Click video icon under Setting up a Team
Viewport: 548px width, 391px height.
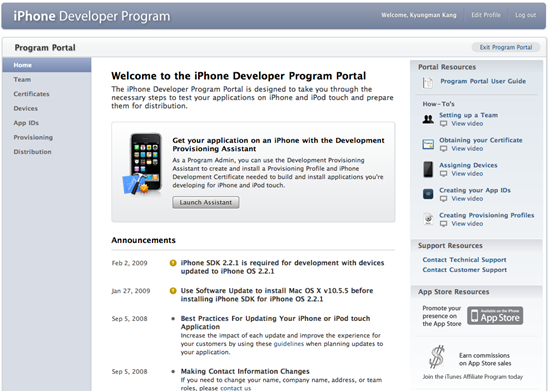(x=443, y=124)
